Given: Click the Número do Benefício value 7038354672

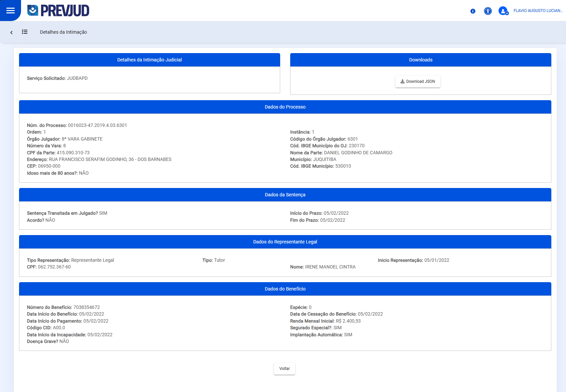Looking at the screenshot, I should [86, 307].
